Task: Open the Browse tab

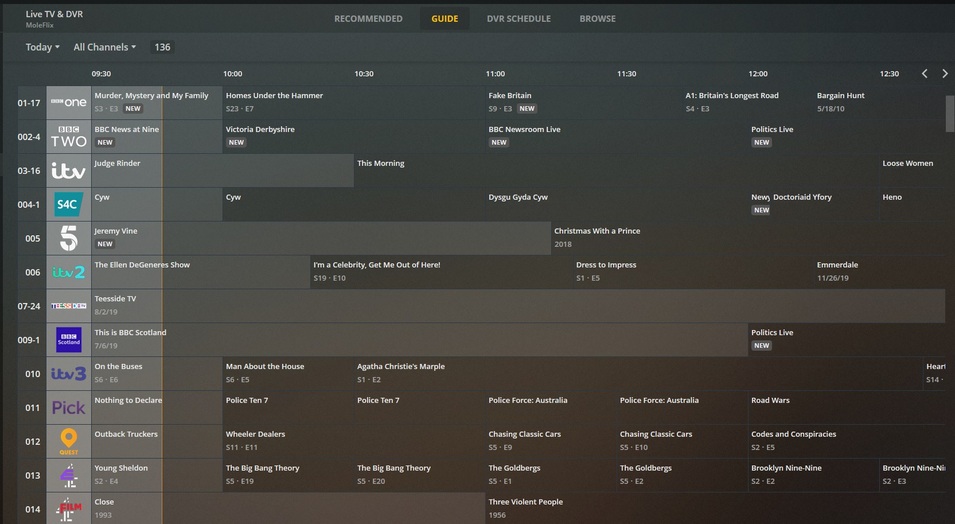Action: 597,19
